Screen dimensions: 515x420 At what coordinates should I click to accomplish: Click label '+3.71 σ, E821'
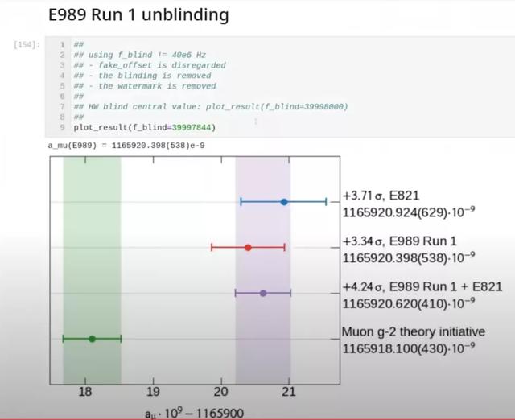[381, 196]
